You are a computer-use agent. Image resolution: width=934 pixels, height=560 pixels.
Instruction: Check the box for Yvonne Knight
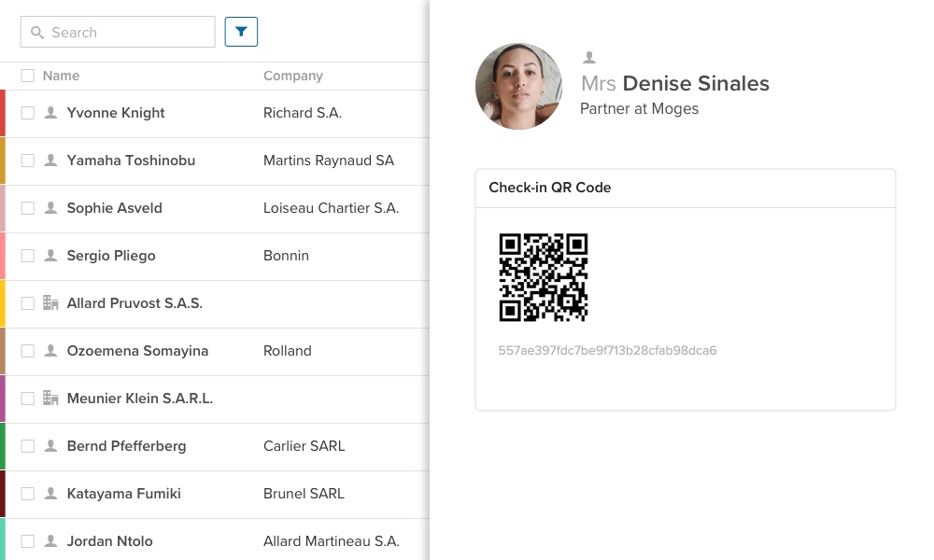[x=28, y=113]
